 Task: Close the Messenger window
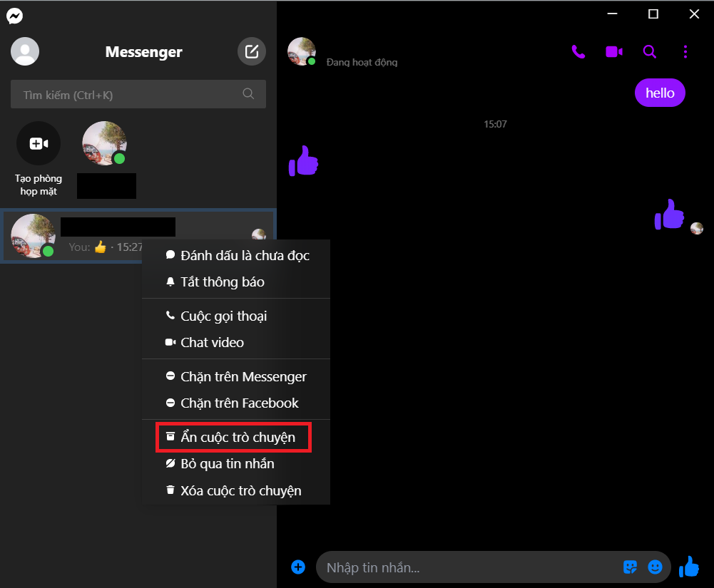(695, 14)
